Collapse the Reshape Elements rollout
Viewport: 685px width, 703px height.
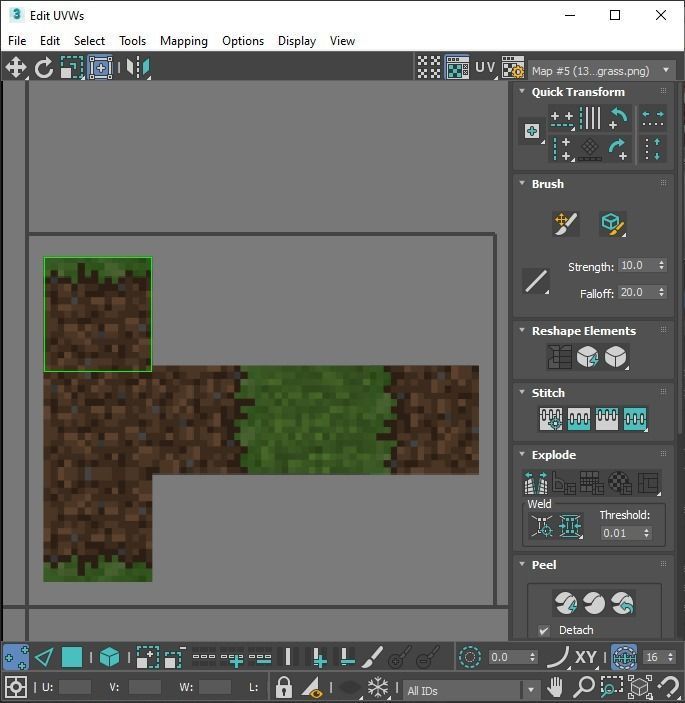522,330
